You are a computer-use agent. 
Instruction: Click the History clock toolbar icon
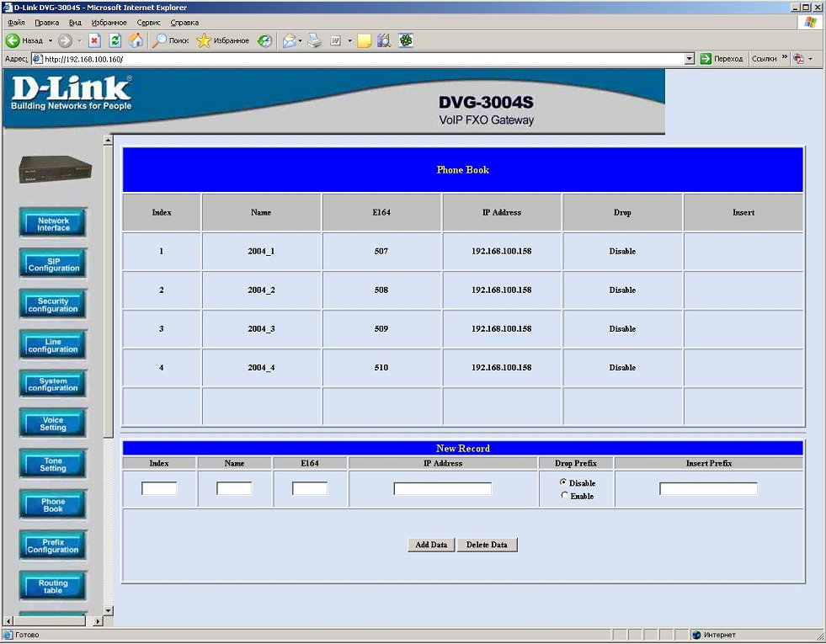pyautogui.click(x=264, y=40)
